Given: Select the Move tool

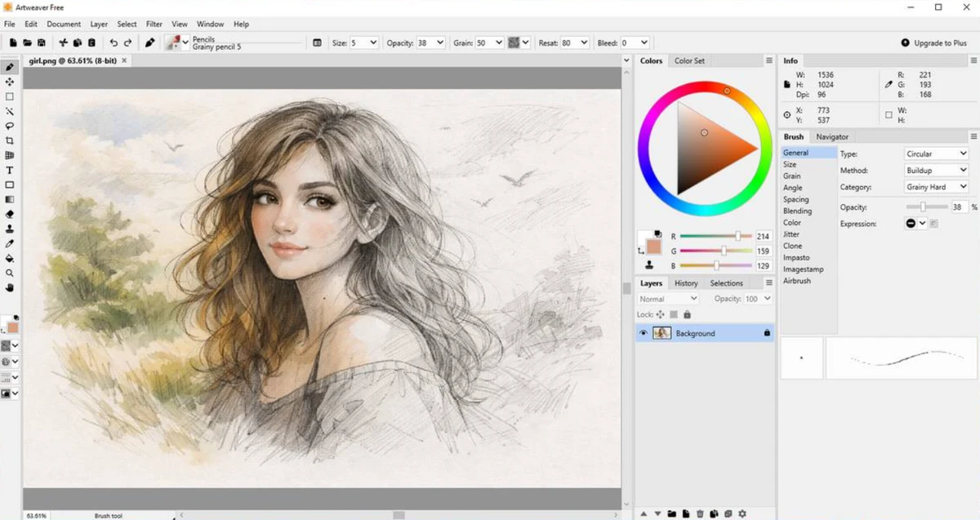Looking at the screenshot, I should click(x=10, y=82).
